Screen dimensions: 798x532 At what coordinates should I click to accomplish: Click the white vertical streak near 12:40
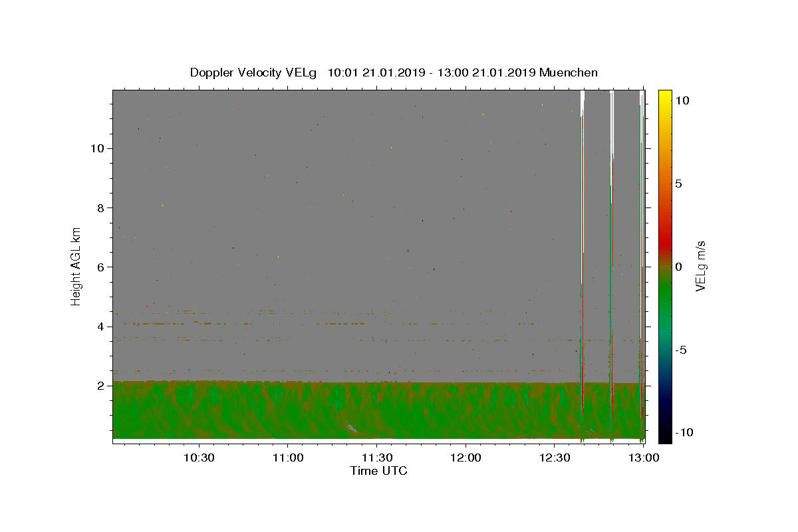[583, 103]
